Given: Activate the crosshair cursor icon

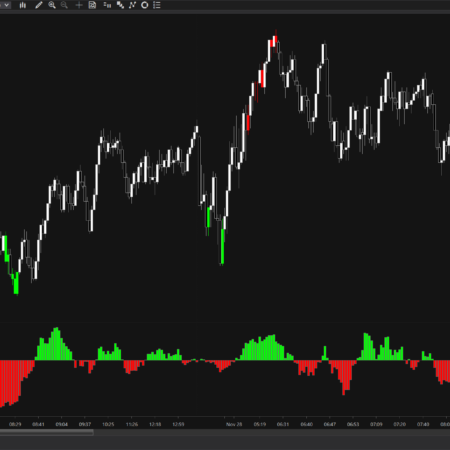Looking at the screenshot, I should [x=79, y=5].
